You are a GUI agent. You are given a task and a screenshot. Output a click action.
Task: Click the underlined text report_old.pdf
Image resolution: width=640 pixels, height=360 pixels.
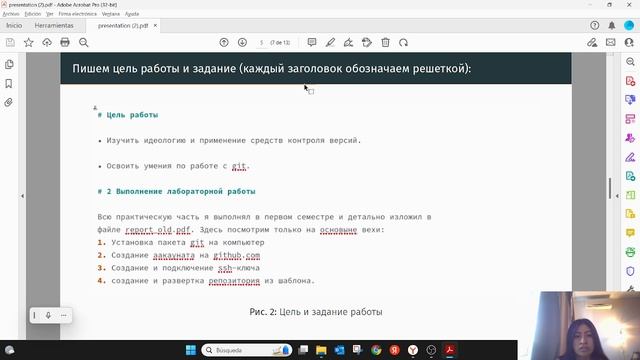pyautogui.click(x=158, y=230)
